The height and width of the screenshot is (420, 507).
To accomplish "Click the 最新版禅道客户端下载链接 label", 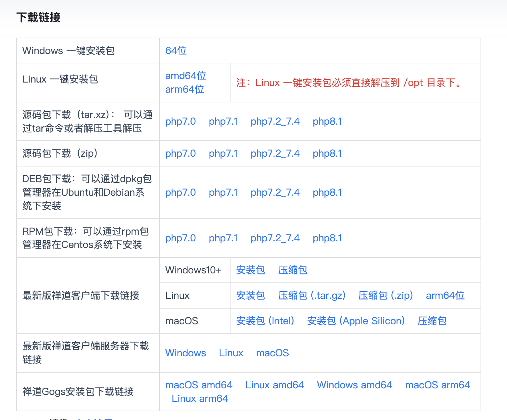I will tap(81, 295).
